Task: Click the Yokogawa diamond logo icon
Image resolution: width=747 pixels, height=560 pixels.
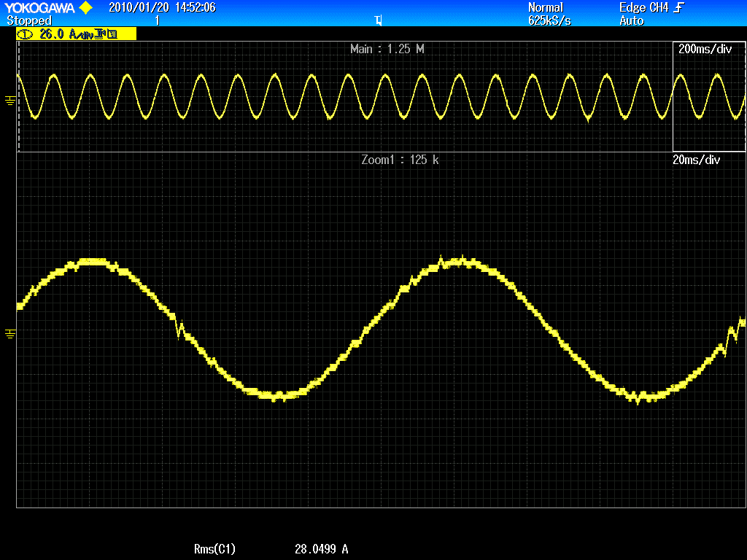Action: click(x=85, y=8)
